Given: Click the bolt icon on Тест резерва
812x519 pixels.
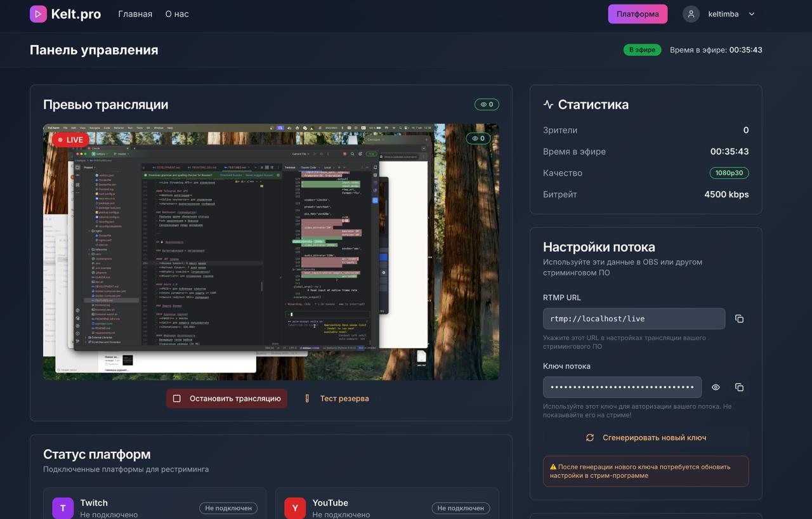Looking at the screenshot, I should click(308, 398).
